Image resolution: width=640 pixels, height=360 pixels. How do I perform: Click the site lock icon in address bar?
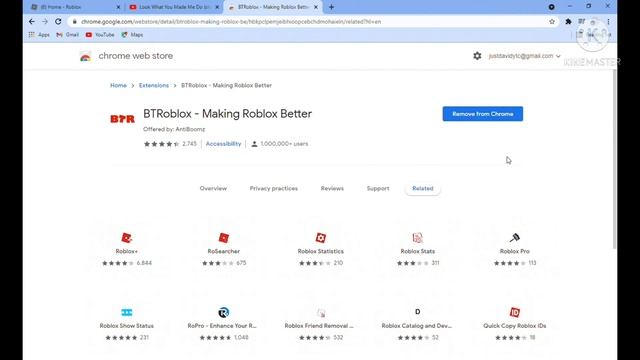74,22
